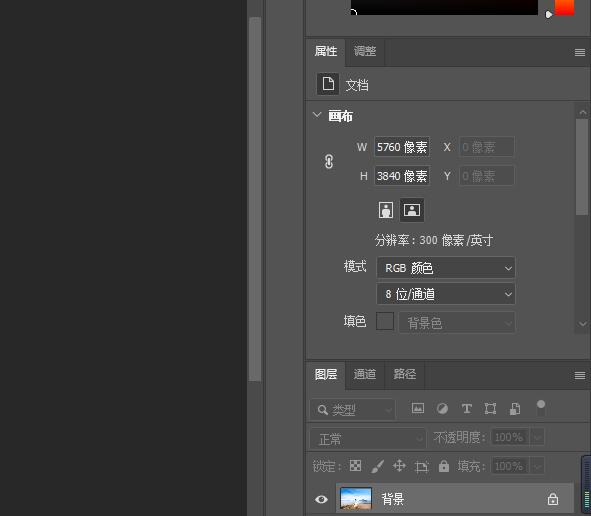
Task: Filter layers by shape layer icon
Action: (x=490, y=409)
